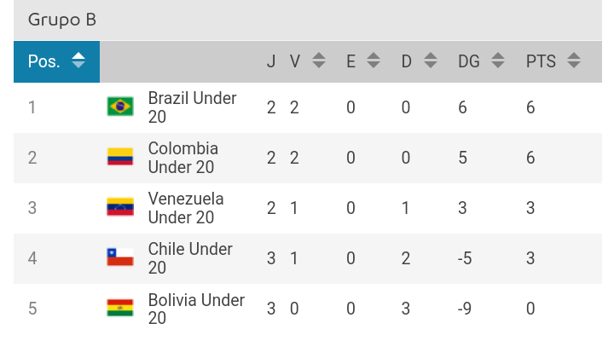
Task: Click the E column sort arrows
Action: coord(374,61)
